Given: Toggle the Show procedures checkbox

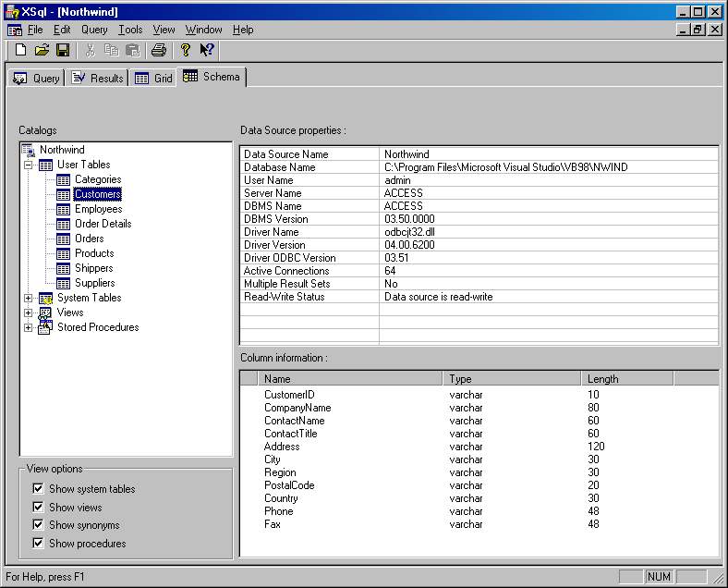Looking at the screenshot, I should tap(38, 543).
